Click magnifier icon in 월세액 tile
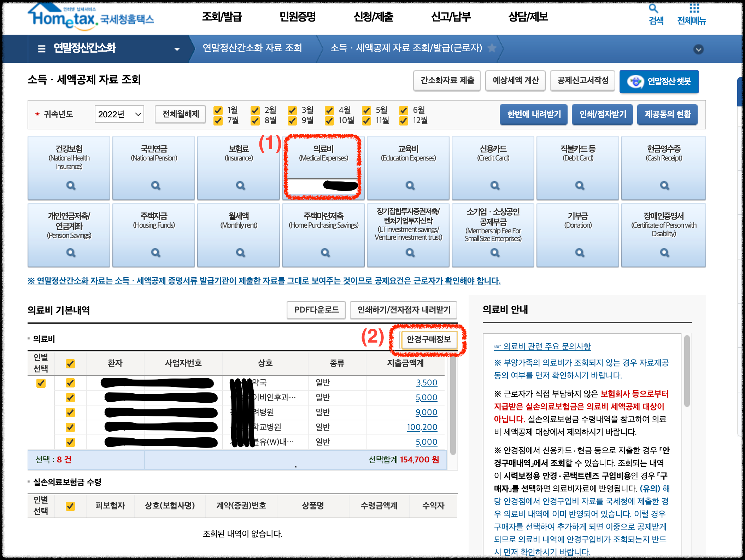 240,252
